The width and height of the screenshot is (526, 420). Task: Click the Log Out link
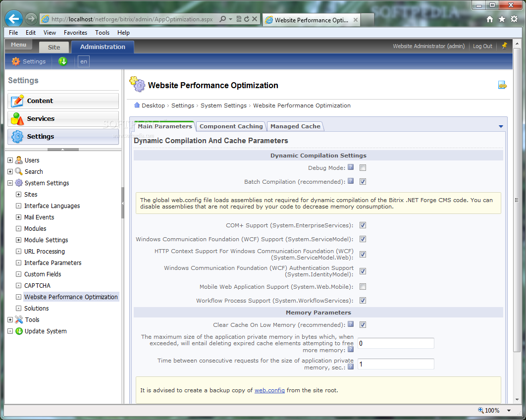[482, 46]
